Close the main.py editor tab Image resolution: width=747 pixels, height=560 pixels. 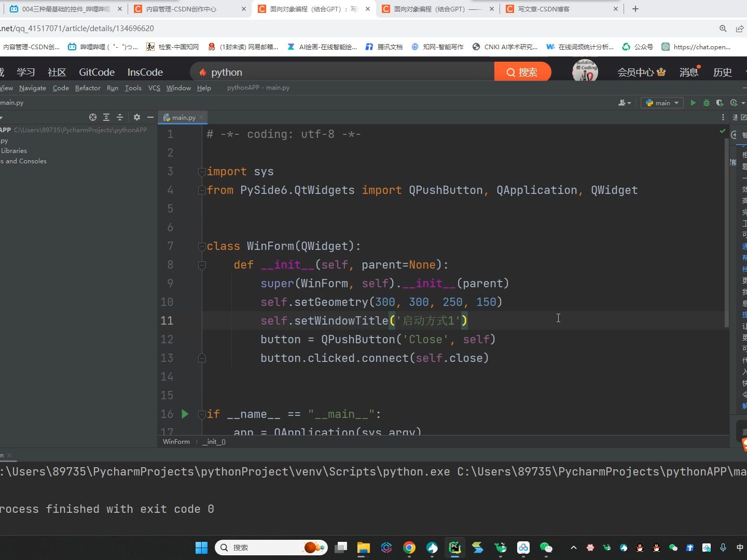[x=201, y=118]
